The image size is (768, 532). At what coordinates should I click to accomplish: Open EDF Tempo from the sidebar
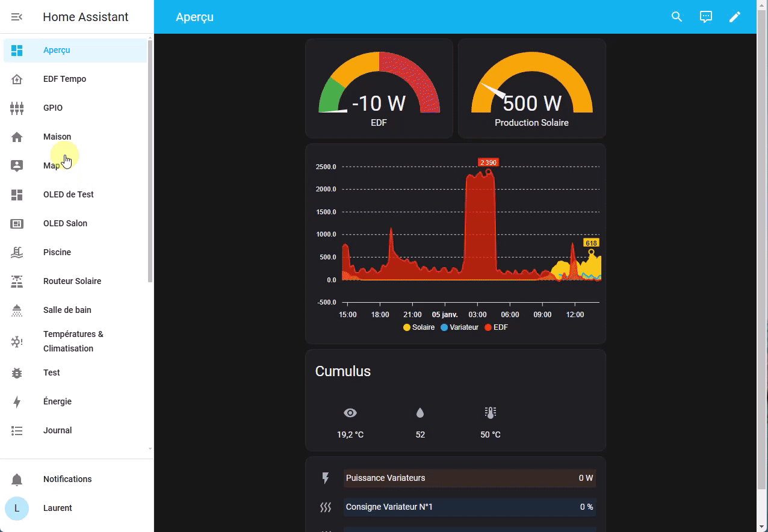[x=75, y=79]
